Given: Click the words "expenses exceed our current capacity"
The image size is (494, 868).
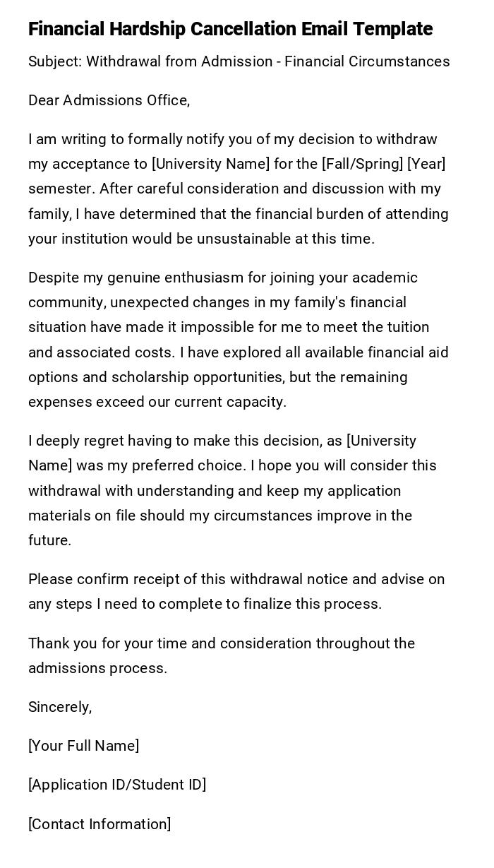Looking at the screenshot, I should pyautogui.click(x=157, y=402).
